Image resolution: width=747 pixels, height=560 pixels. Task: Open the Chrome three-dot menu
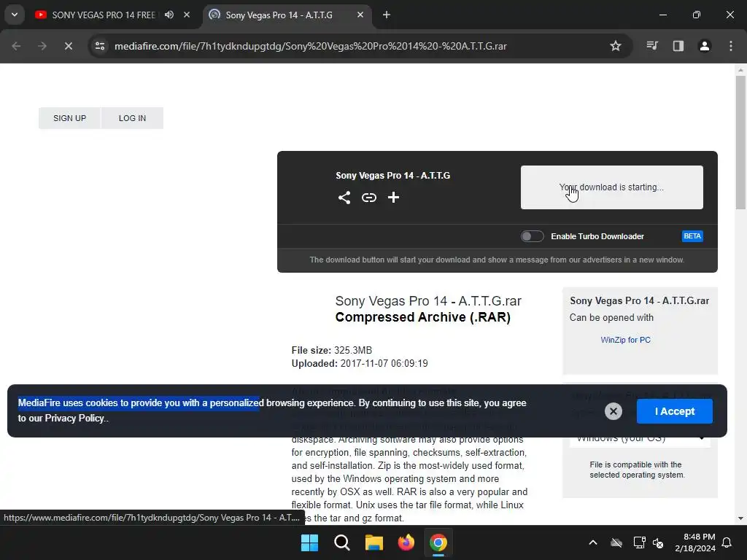(x=731, y=46)
